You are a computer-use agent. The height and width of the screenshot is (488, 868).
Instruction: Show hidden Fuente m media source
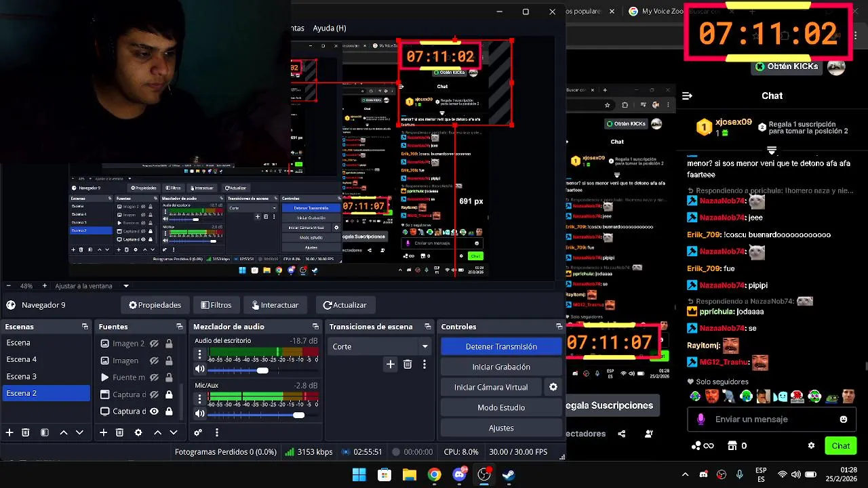point(154,378)
